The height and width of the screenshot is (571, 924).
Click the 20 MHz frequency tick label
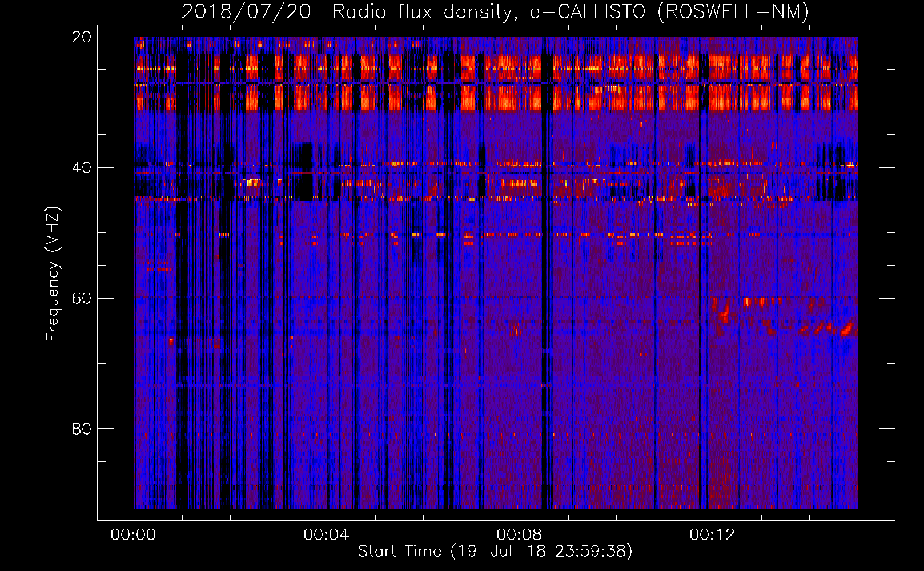pos(82,37)
